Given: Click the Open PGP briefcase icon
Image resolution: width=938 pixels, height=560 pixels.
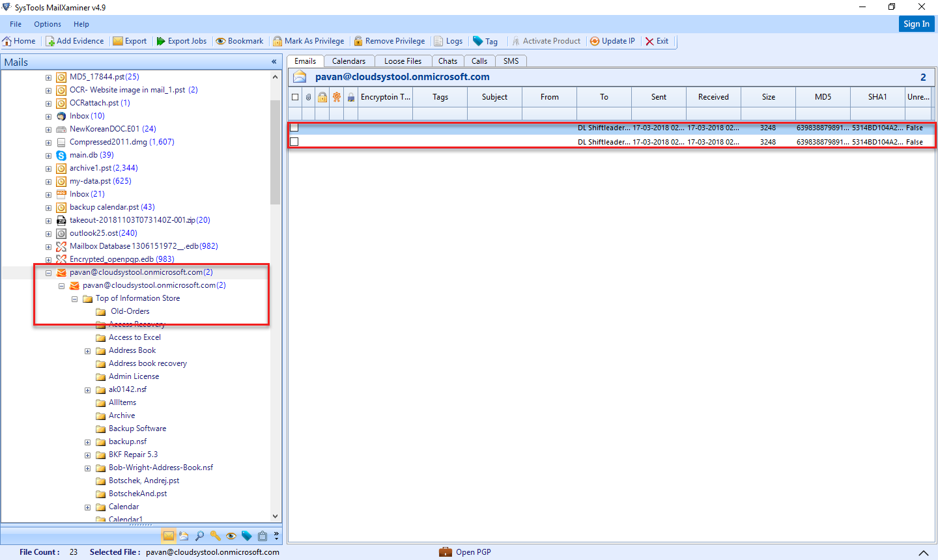Looking at the screenshot, I should 446,552.
